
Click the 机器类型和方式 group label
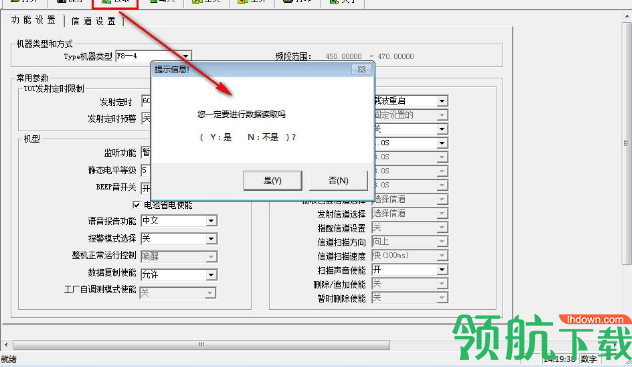click(44, 44)
